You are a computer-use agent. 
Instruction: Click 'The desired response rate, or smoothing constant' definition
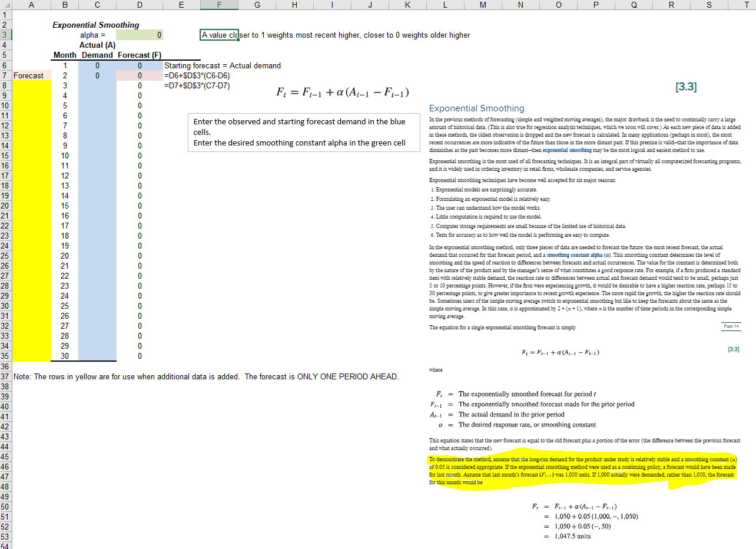coord(527,425)
